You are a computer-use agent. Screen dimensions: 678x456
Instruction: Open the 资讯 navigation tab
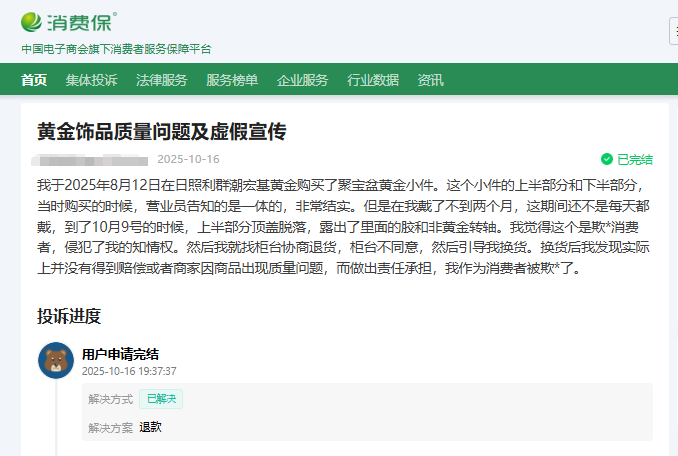pos(431,80)
